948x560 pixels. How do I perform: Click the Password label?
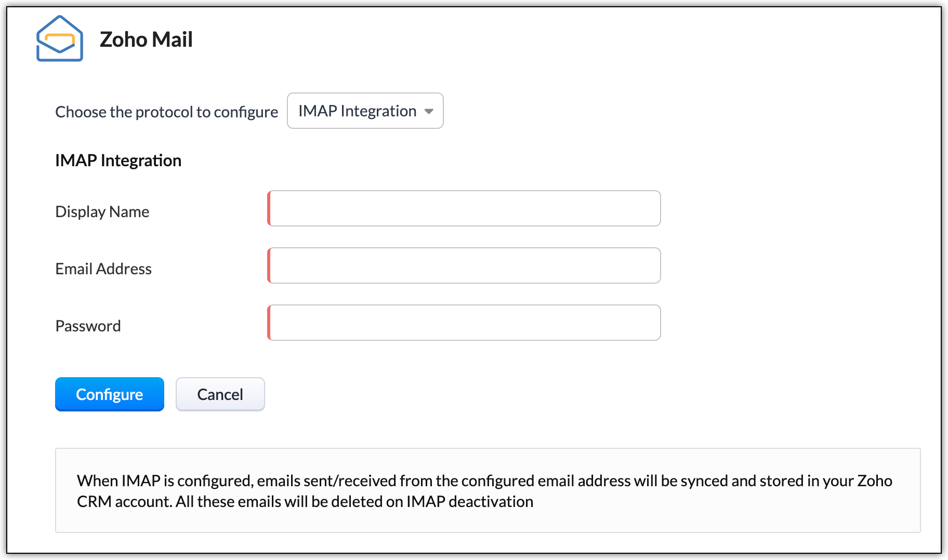coord(88,326)
